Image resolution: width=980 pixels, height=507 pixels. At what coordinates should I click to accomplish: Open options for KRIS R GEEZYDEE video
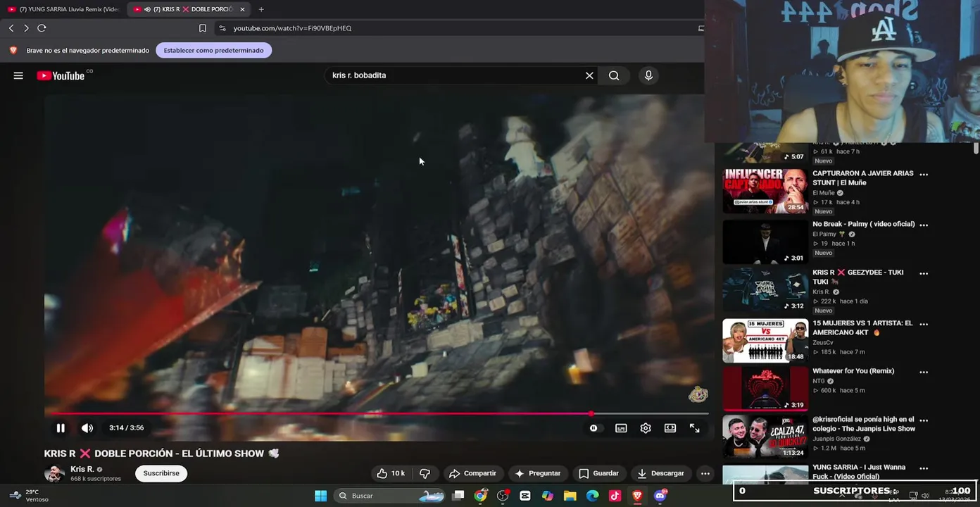point(924,273)
